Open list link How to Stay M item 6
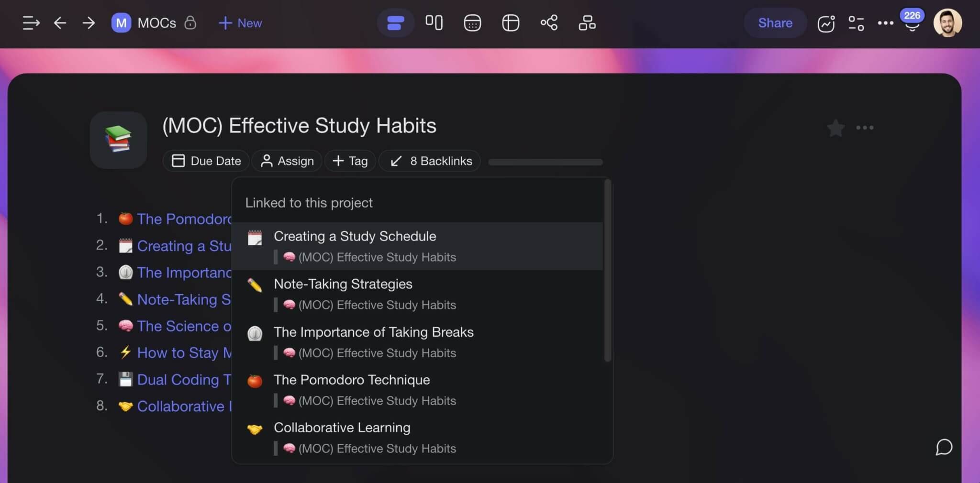 click(x=184, y=353)
